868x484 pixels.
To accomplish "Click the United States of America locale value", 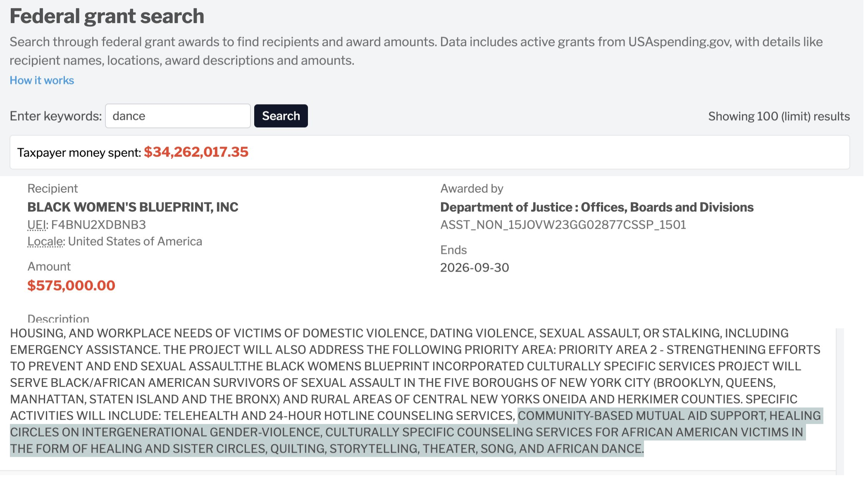I will (135, 241).
